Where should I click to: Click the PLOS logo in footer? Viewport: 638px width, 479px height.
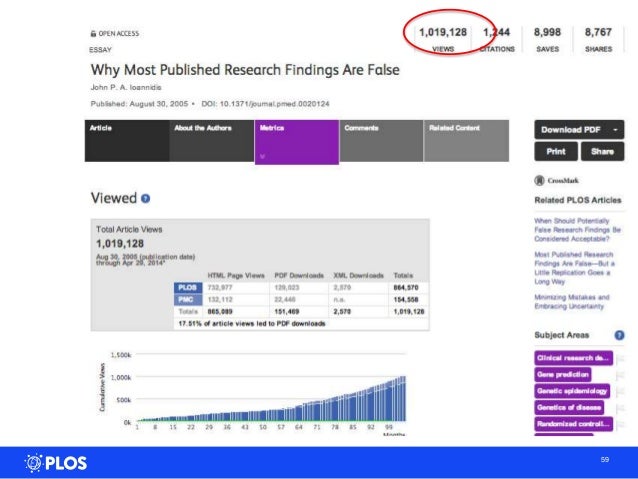point(56,463)
